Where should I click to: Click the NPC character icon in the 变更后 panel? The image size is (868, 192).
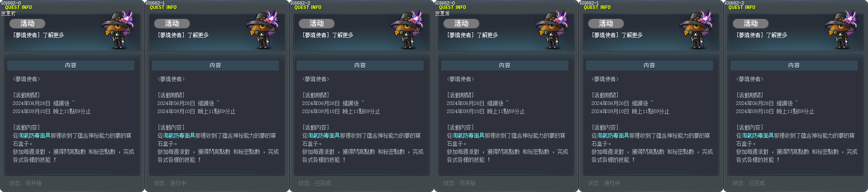coord(551,30)
